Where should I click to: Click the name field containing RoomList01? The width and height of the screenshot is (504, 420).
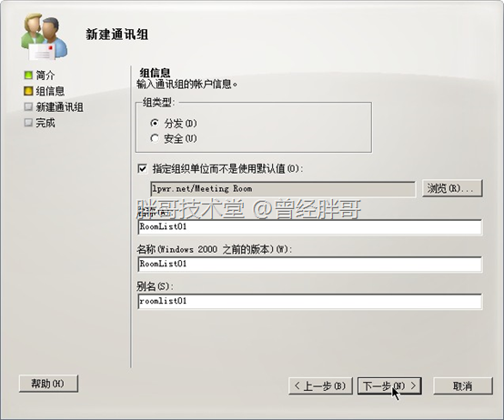click(x=310, y=227)
